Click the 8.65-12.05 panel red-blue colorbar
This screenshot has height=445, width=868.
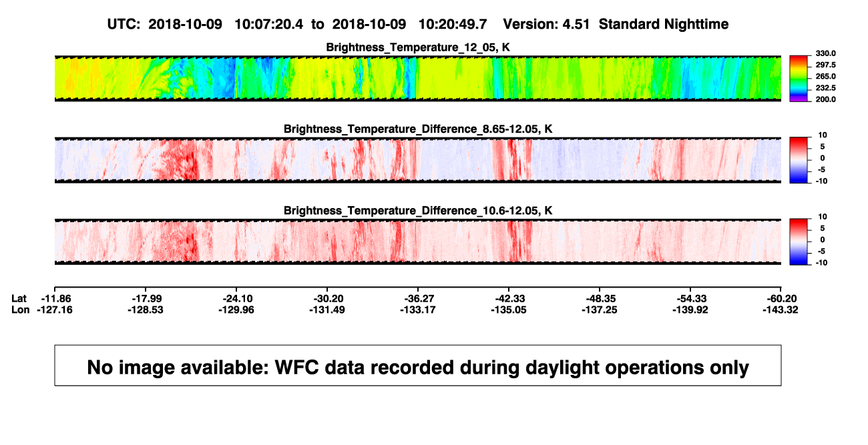[799, 159]
